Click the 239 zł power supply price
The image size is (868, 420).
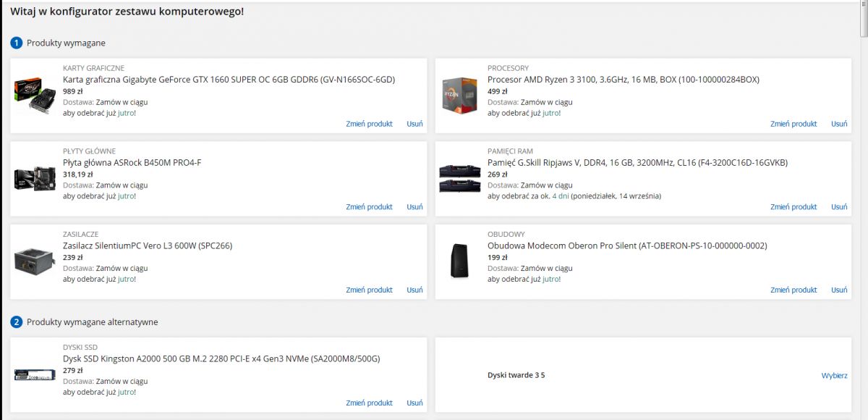click(x=73, y=258)
